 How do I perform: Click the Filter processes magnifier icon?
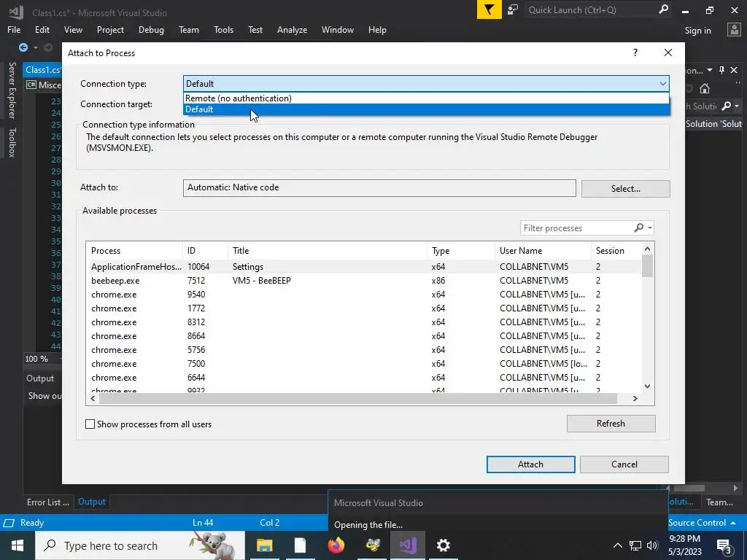639,227
